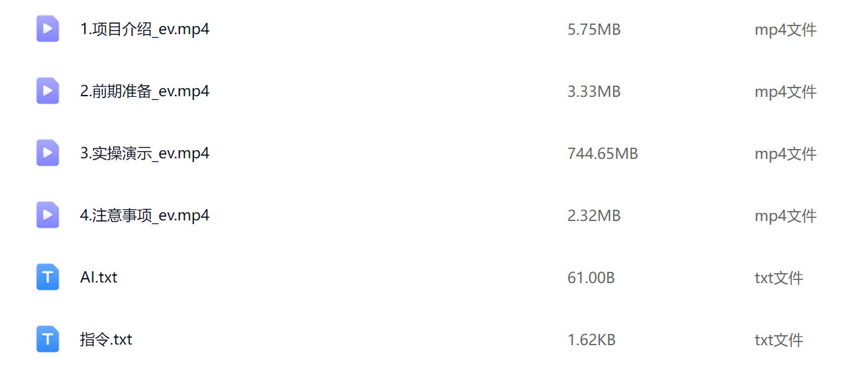Open the file name 1.项目介绍_ev.mp4
Image resolution: width=868 pixels, height=370 pixels.
144,29
